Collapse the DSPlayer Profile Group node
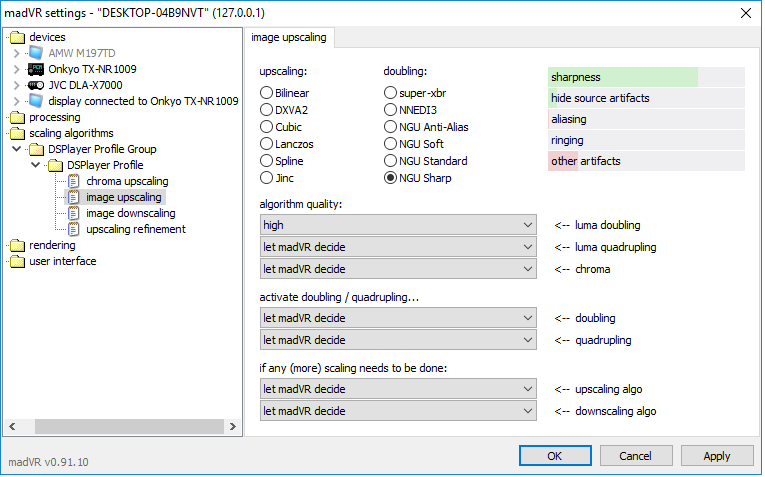Viewport: 765px width, 477px height. tap(17, 149)
